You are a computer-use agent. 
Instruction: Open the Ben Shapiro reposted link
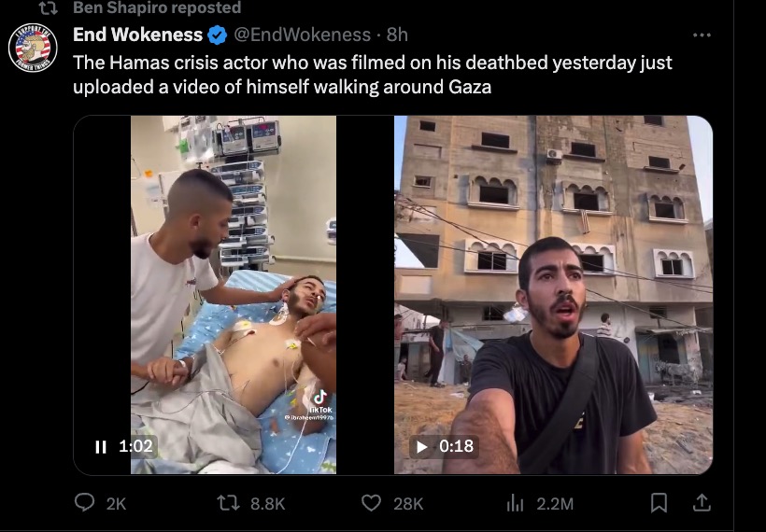click(157, 7)
